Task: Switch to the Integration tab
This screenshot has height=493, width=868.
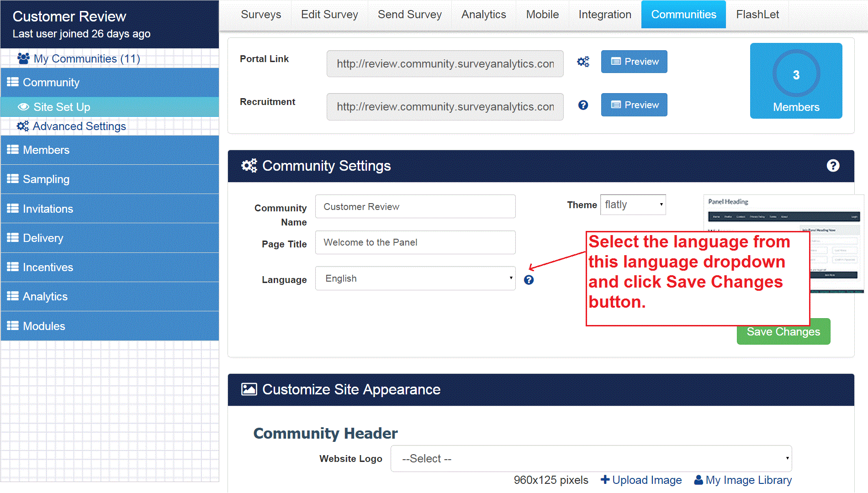Action: 604,14
